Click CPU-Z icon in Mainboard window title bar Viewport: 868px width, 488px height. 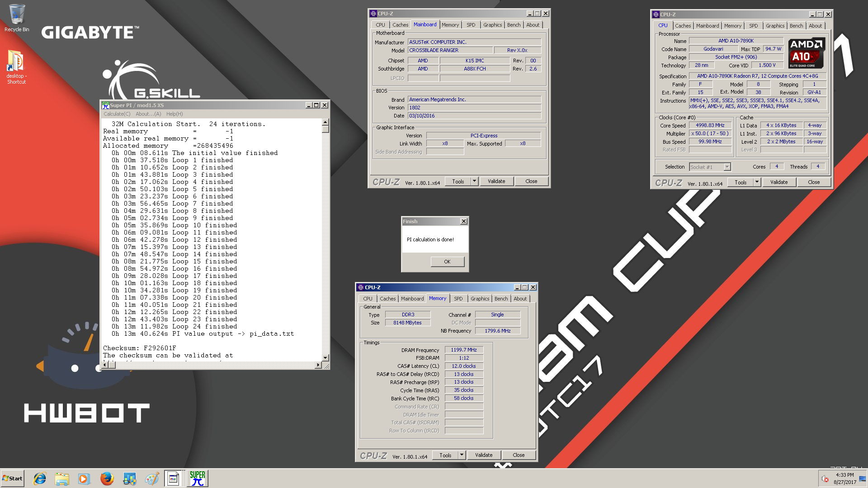pos(373,14)
